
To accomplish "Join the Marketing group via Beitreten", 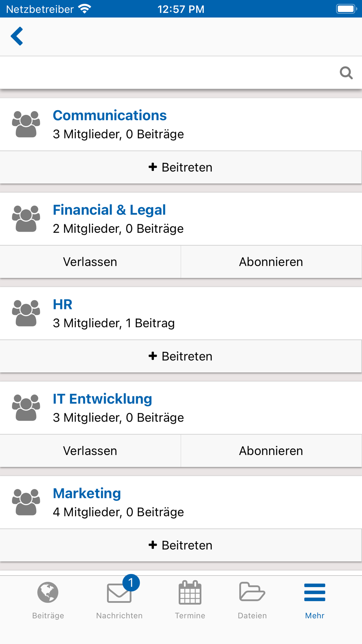I will [x=181, y=545].
